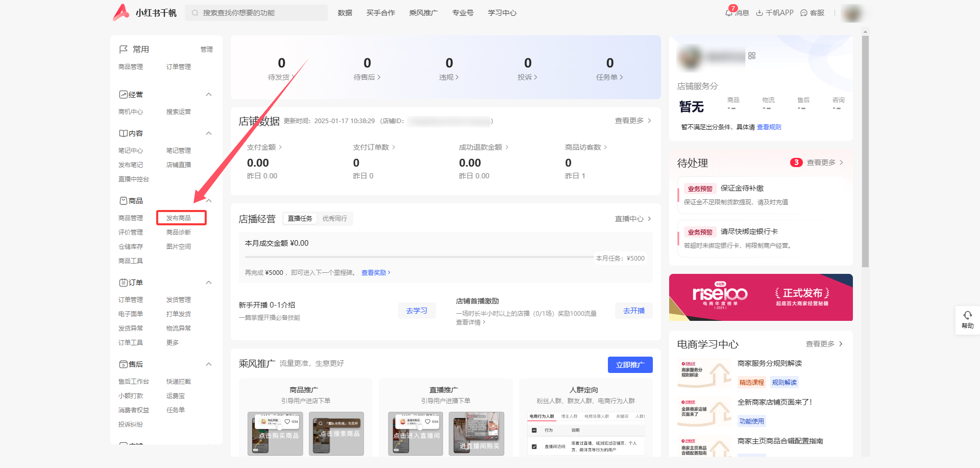Show the shop QR code icon

click(x=752, y=56)
